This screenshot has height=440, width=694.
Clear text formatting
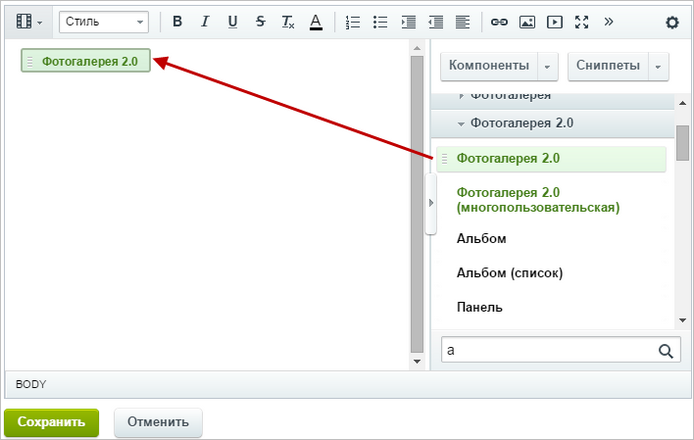[288, 21]
